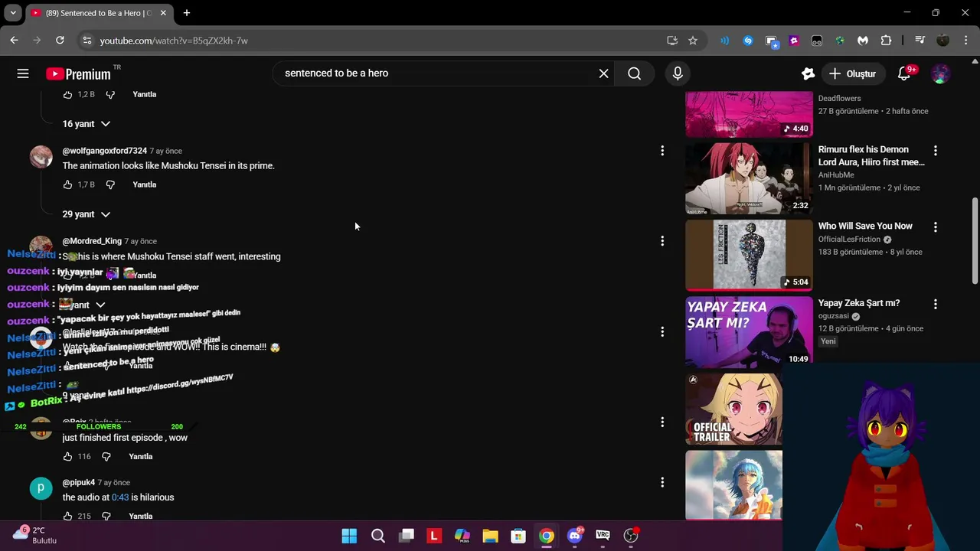980x551 pixels.
Task: Open options for pipuk4's comment
Action: [x=662, y=482]
